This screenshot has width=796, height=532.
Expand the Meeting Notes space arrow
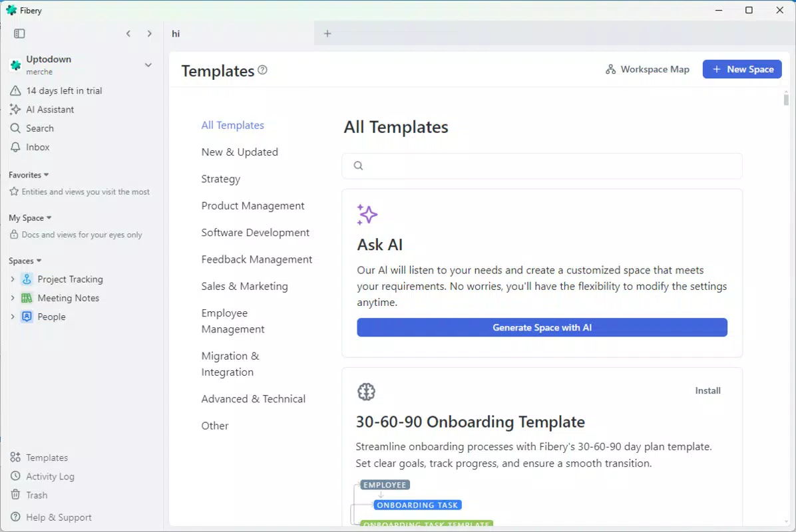click(x=12, y=298)
